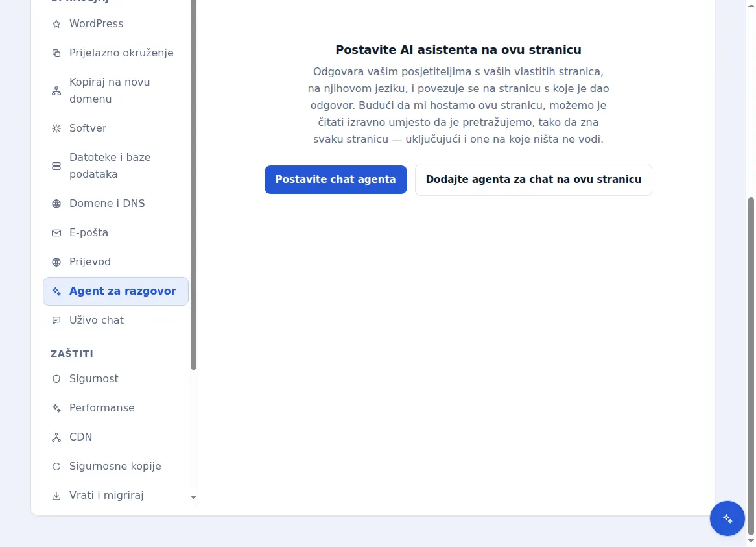Click the Domene i DNS globe icon
756x547 pixels.
[56, 204]
